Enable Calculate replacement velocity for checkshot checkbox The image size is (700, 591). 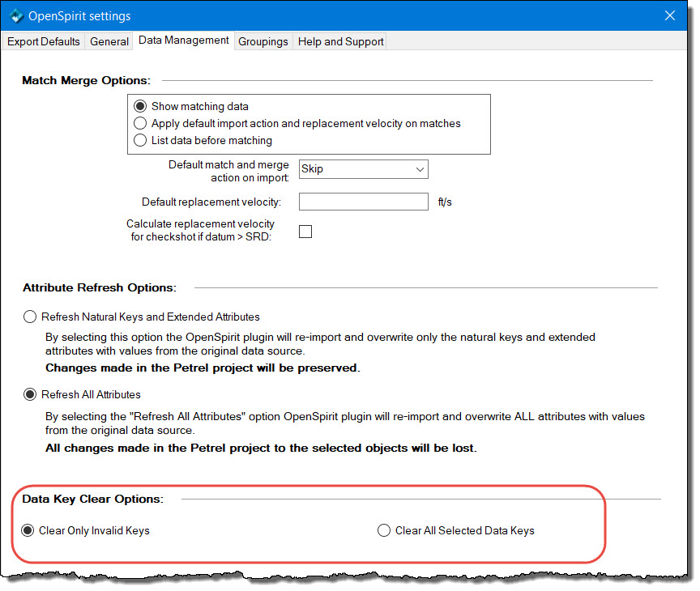(x=305, y=232)
